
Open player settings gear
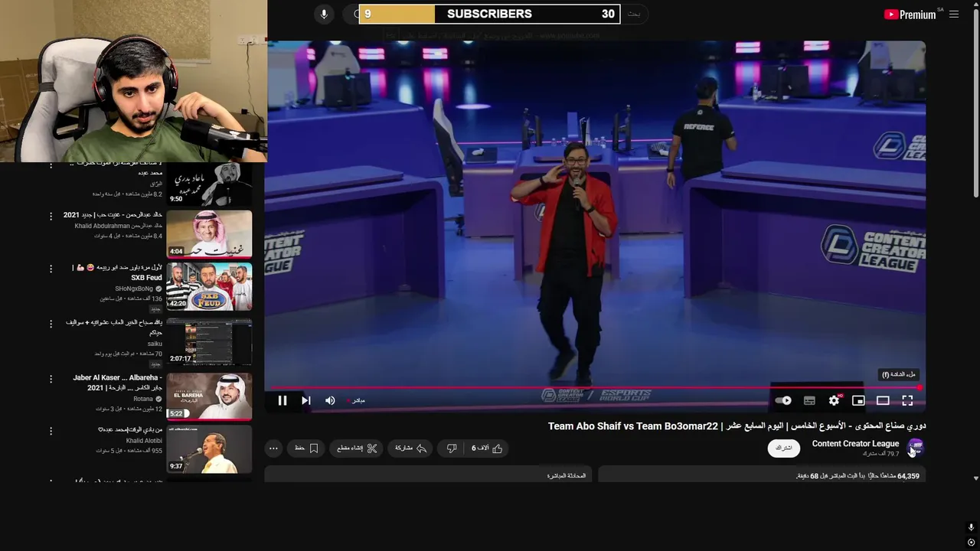pyautogui.click(x=834, y=400)
